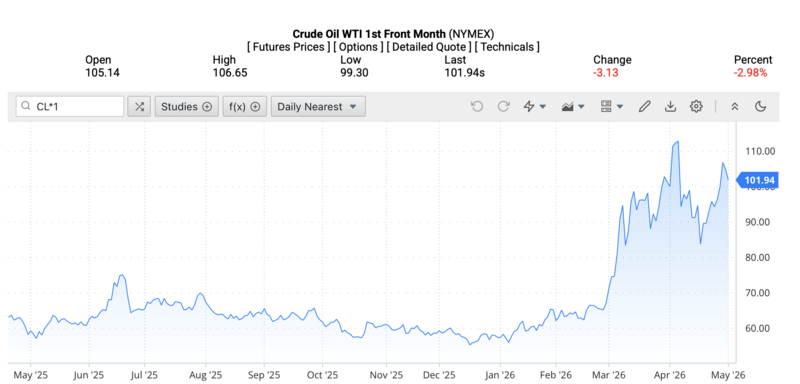
Task: Click the 70.00 price axis label
Action: pyautogui.click(x=759, y=293)
